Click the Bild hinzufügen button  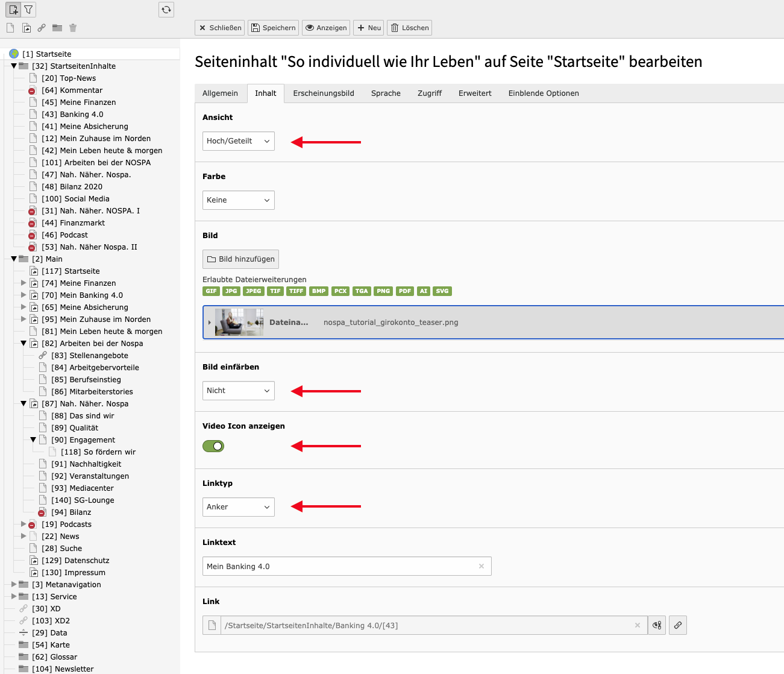(x=240, y=259)
